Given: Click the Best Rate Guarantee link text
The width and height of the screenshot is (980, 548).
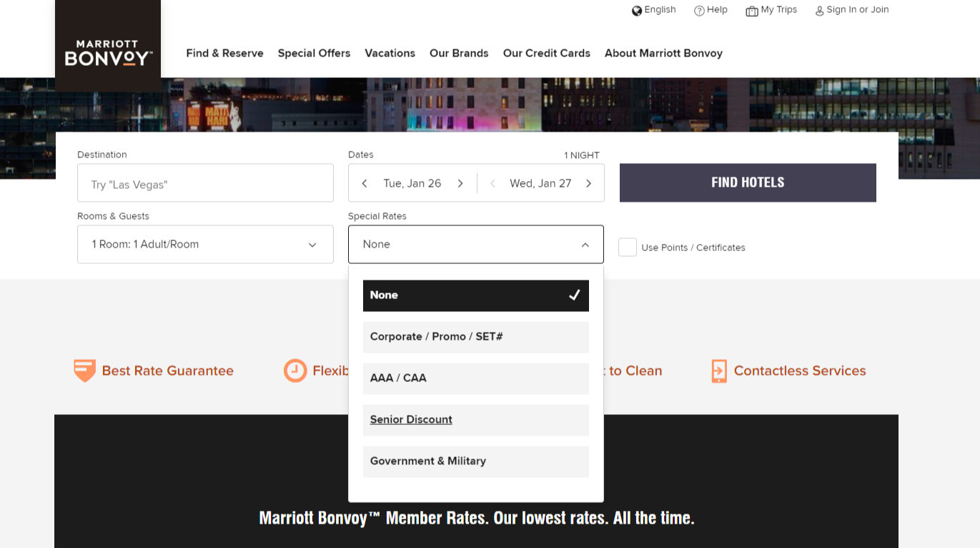Looking at the screenshot, I should [168, 371].
